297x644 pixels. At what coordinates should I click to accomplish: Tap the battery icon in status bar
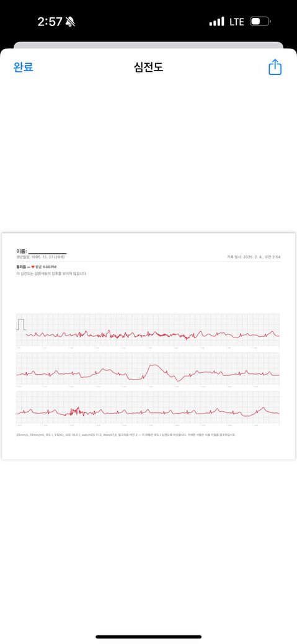[260, 21]
